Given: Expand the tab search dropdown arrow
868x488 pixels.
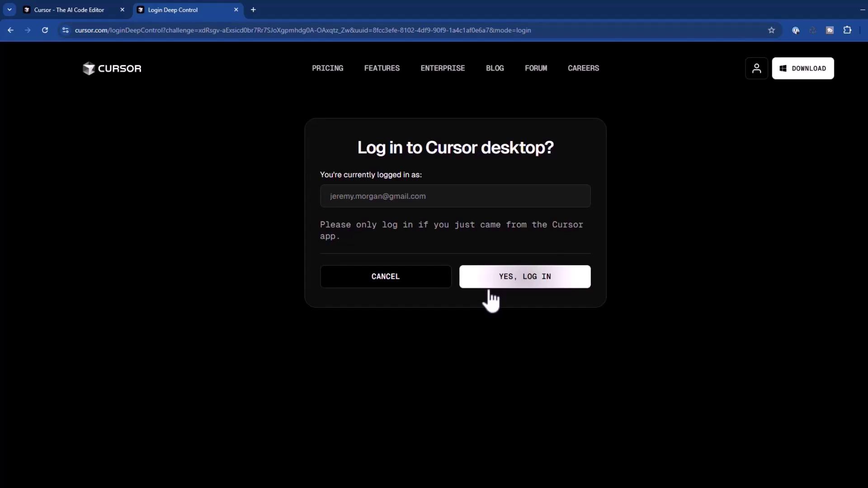Looking at the screenshot, I should point(9,9).
